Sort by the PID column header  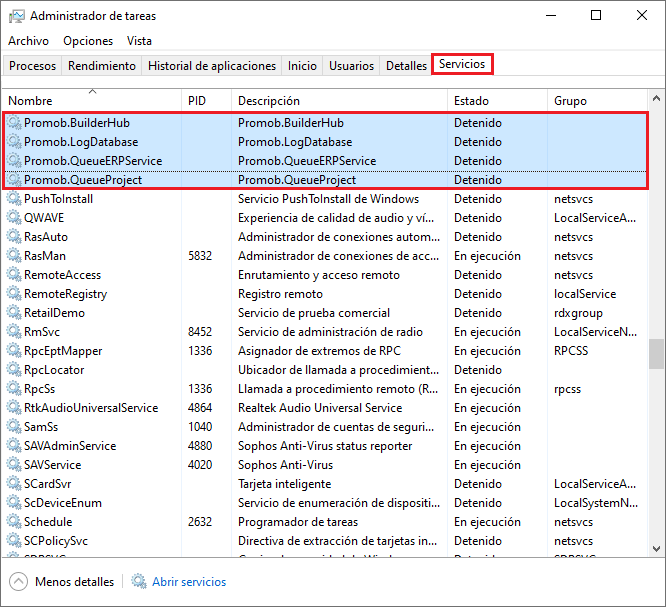point(206,101)
